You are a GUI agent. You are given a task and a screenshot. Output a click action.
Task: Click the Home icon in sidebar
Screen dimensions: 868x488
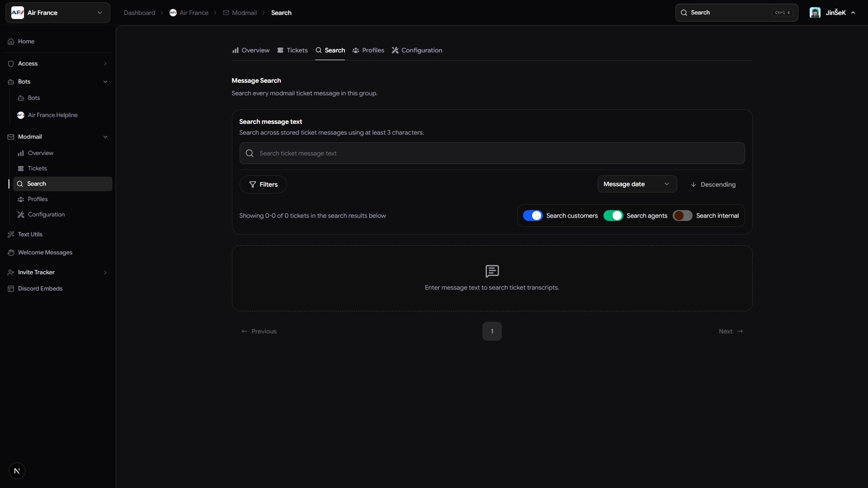11,42
